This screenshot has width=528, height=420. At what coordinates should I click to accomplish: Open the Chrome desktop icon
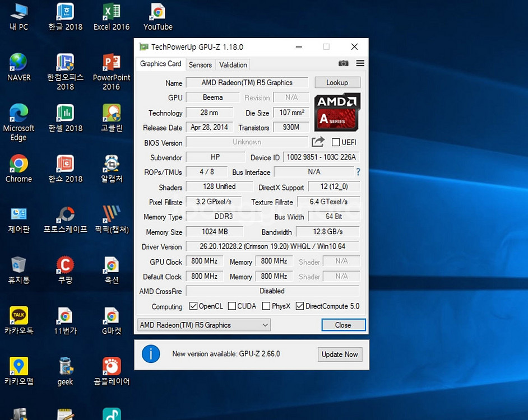[19, 169]
